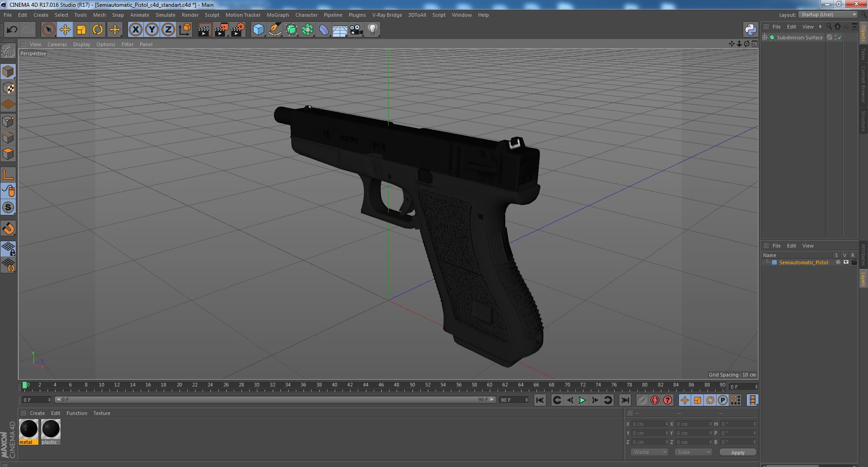Click the Python icon in toolbar

[751, 30]
